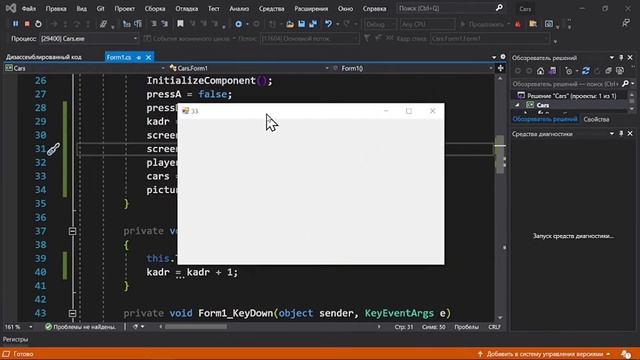
Task: Click the open file folder icon
Action: [290, 24]
